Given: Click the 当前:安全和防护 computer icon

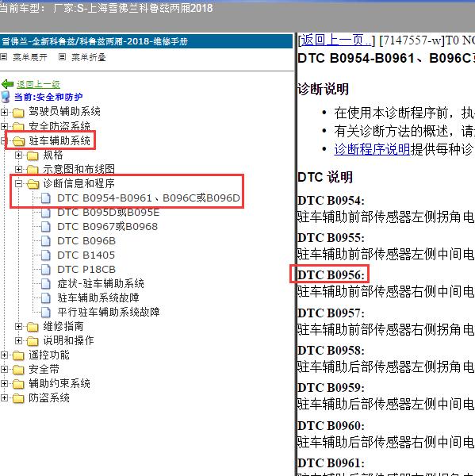Looking at the screenshot, I should point(6,97).
